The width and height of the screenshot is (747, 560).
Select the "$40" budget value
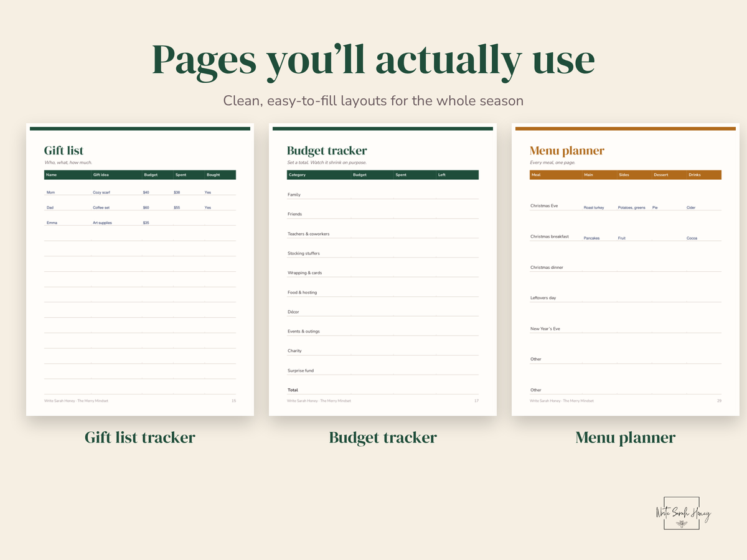pos(146,192)
